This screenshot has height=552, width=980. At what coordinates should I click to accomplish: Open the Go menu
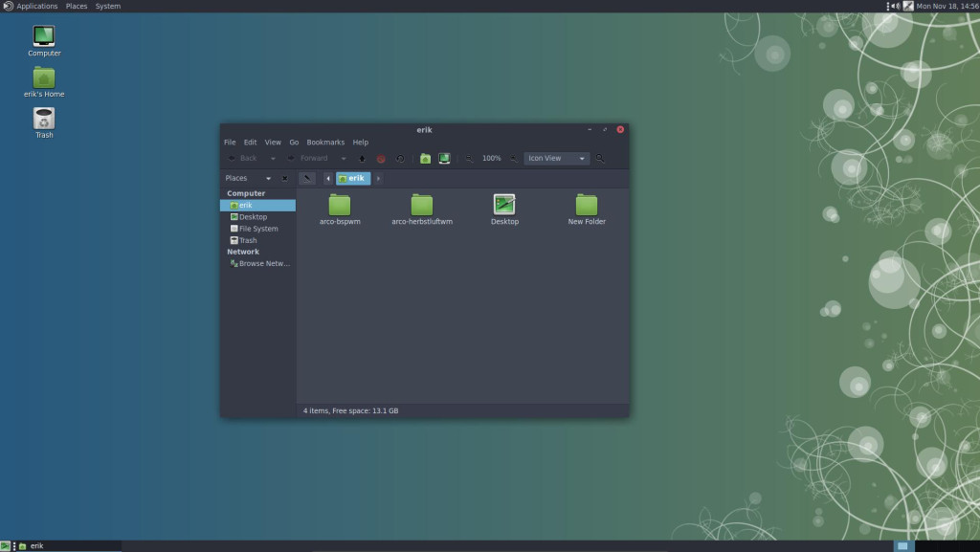[294, 143]
